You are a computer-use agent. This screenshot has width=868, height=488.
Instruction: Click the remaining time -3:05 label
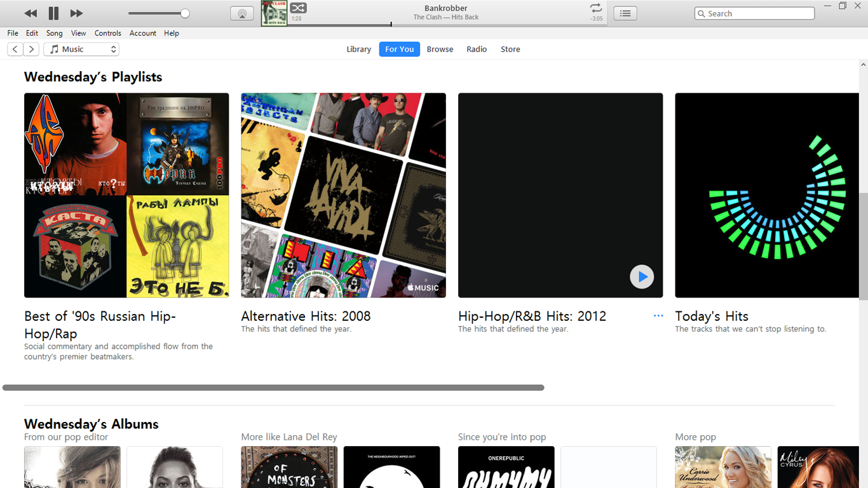coord(596,19)
